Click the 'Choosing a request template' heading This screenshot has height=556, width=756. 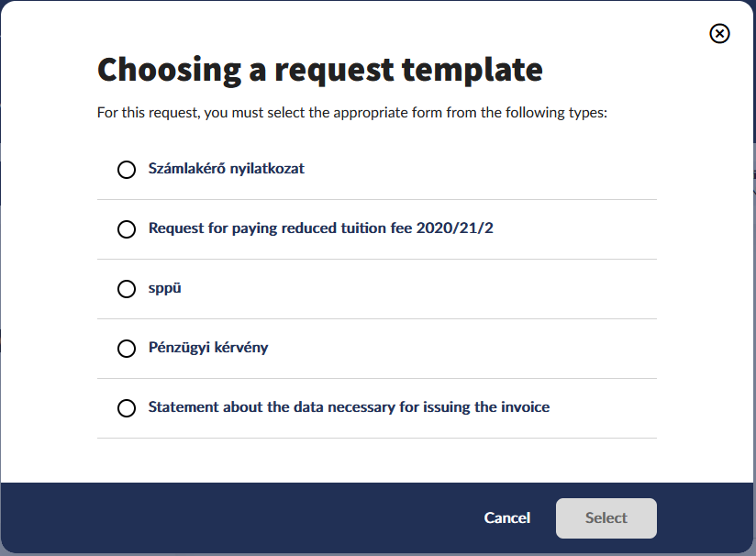319,69
